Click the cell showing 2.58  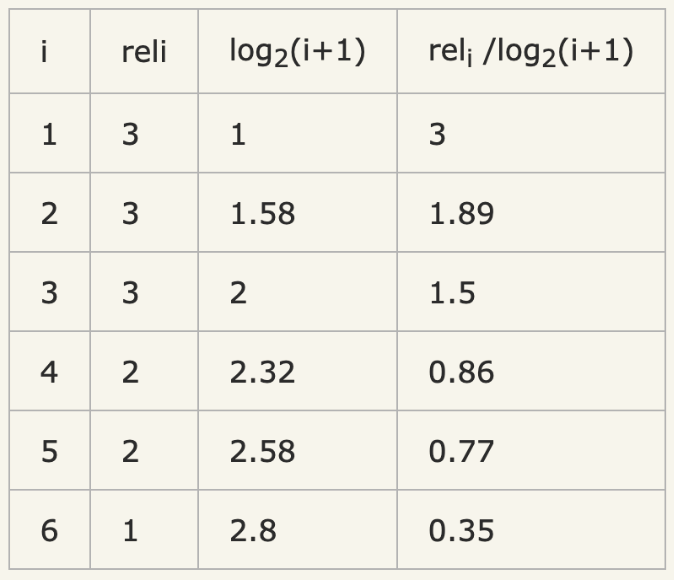262,451
